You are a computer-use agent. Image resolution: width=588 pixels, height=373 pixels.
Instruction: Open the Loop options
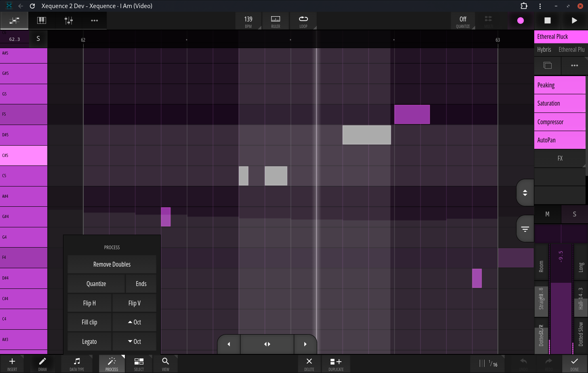[303, 21]
